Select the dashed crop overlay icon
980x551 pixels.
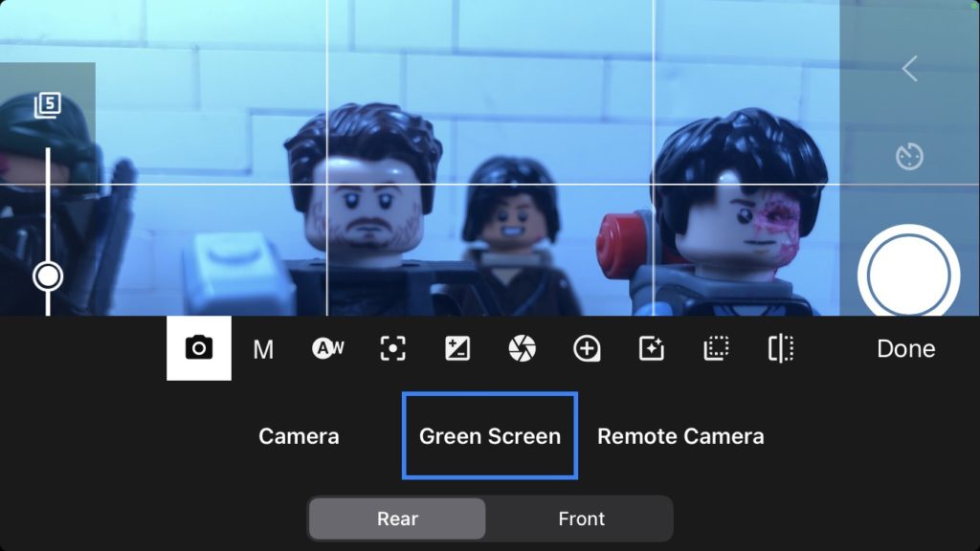716,348
